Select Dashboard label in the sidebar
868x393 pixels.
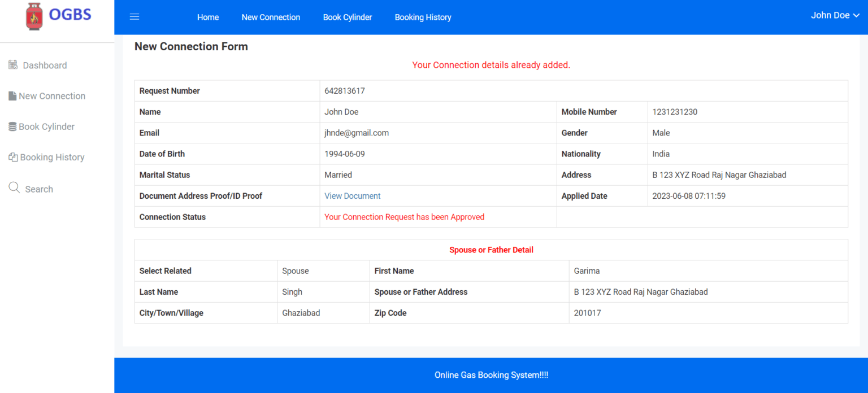pyautogui.click(x=45, y=65)
